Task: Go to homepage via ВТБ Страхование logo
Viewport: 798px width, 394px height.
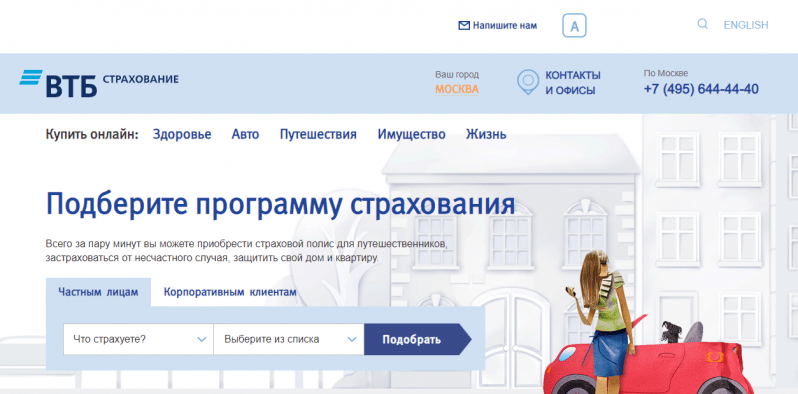Action: coord(99,83)
